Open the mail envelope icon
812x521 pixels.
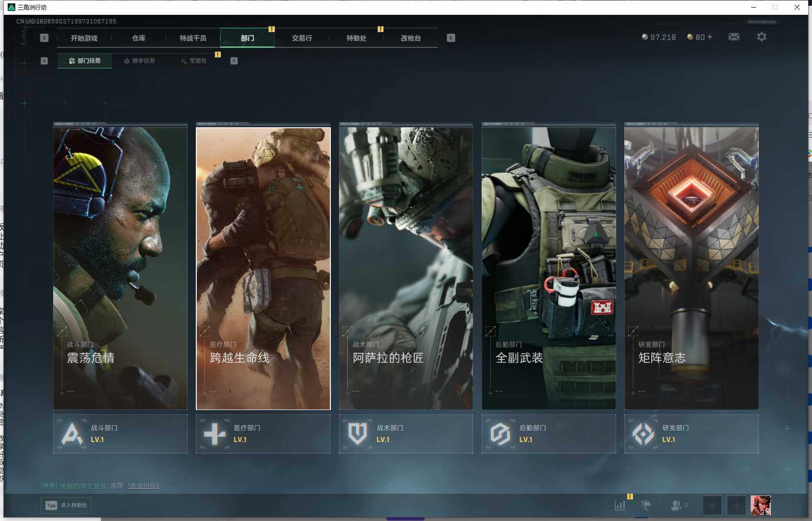[x=733, y=37]
